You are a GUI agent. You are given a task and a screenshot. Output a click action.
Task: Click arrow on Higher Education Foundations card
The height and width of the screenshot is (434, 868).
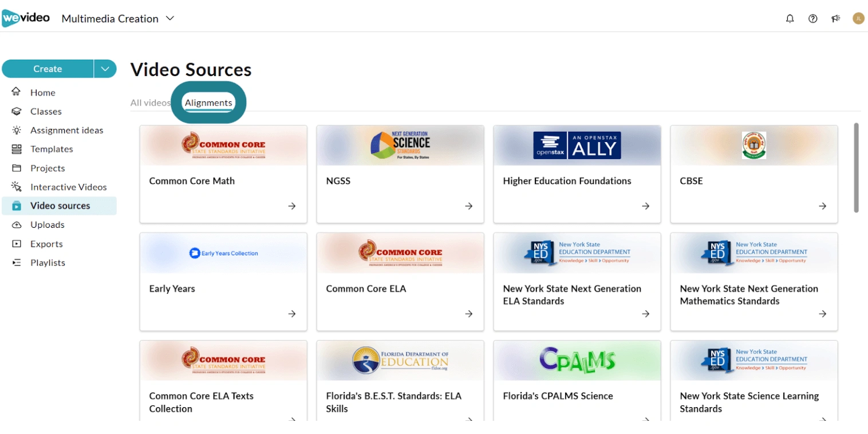(x=646, y=206)
